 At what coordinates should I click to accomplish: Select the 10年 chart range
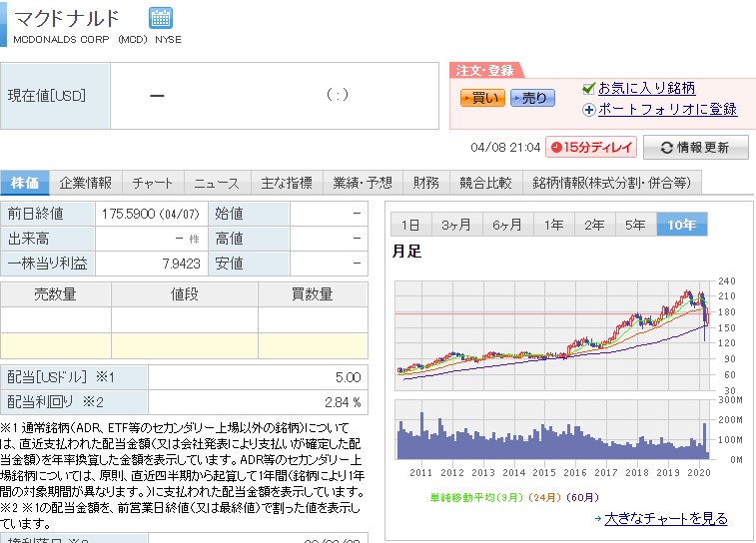click(682, 225)
